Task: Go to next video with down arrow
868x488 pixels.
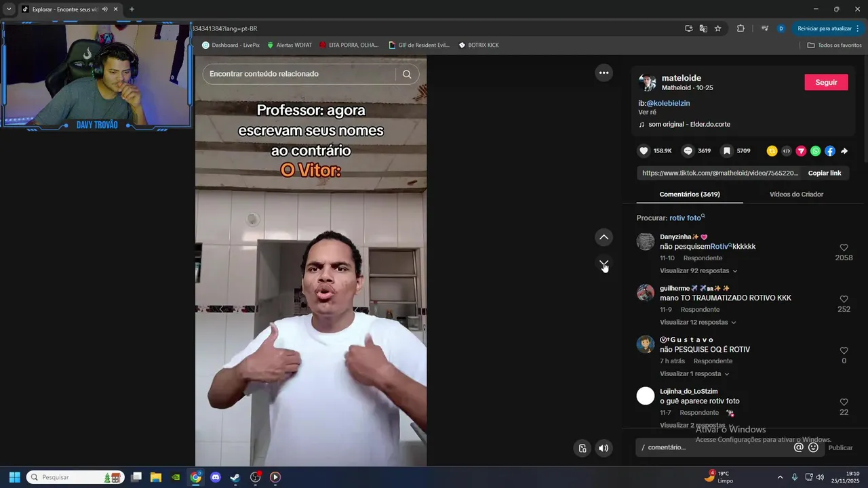Action: tap(604, 264)
